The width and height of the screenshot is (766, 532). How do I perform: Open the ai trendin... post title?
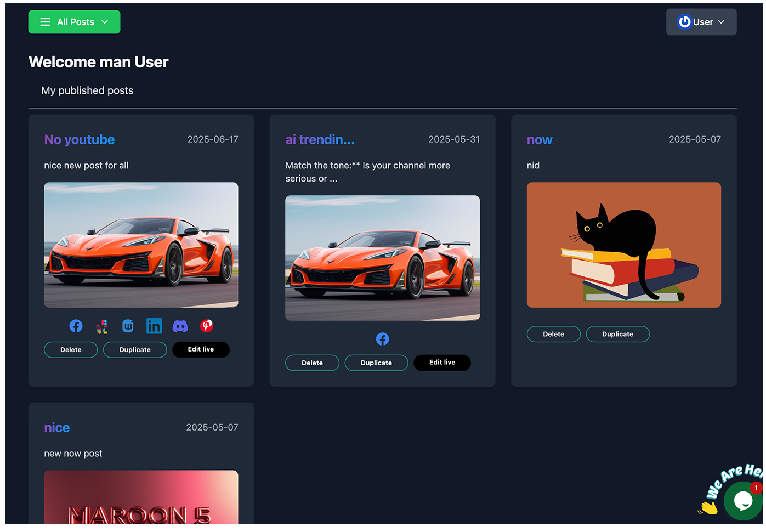(x=320, y=140)
